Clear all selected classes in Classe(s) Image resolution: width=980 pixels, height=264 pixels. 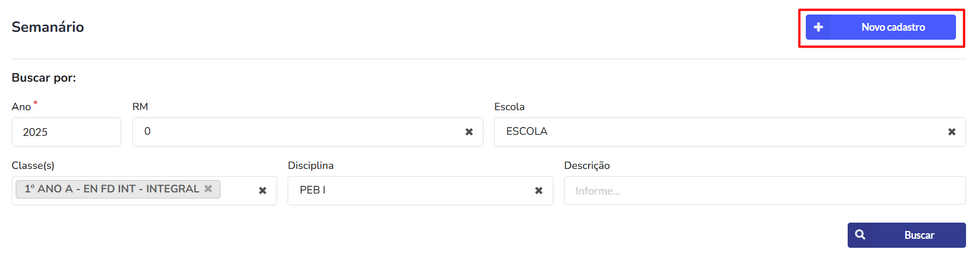[262, 191]
